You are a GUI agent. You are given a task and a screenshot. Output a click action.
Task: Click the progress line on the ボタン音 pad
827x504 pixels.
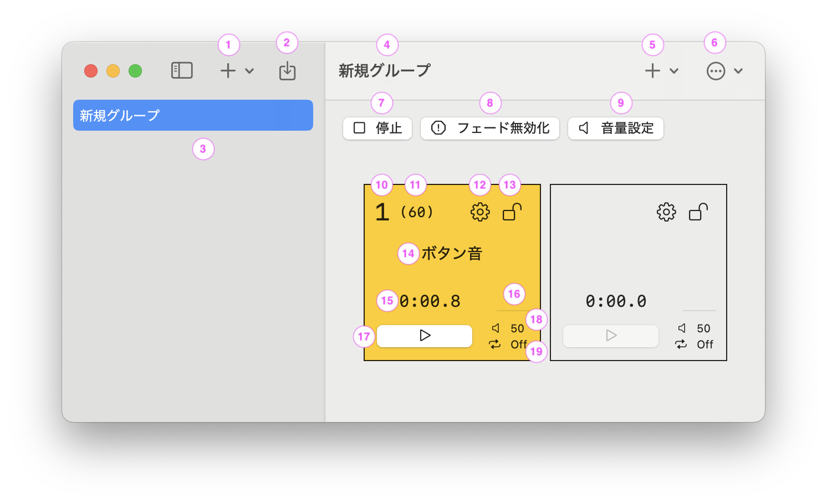(x=513, y=311)
